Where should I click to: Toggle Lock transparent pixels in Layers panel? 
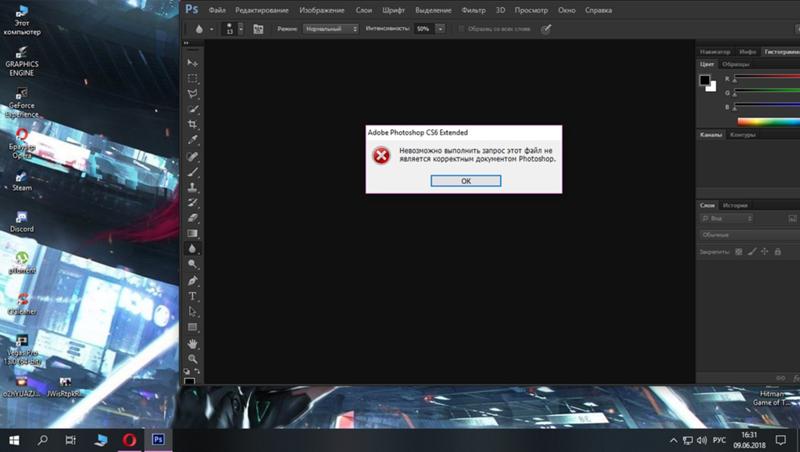[x=738, y=252]
